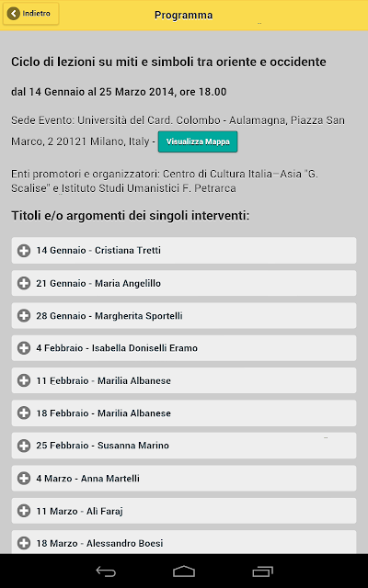
Task: Tap Android back navigation icon
Action: 106,571
